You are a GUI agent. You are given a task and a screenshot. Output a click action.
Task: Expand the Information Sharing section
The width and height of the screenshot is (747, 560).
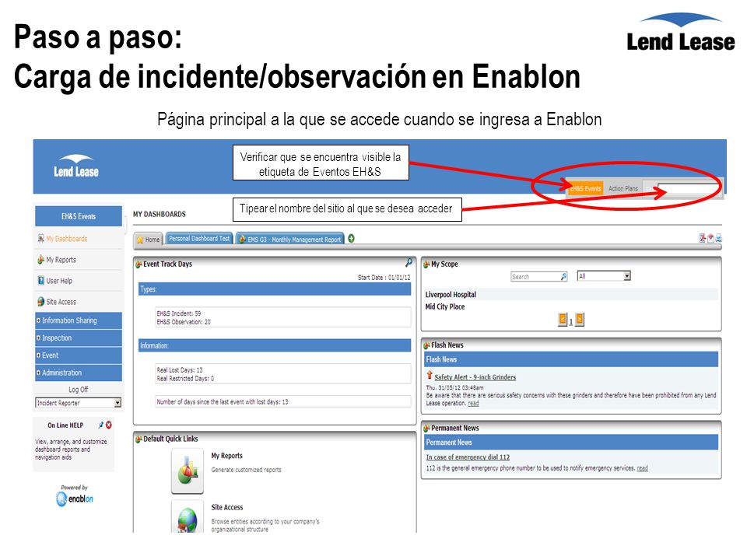click(x=79, y=320)
